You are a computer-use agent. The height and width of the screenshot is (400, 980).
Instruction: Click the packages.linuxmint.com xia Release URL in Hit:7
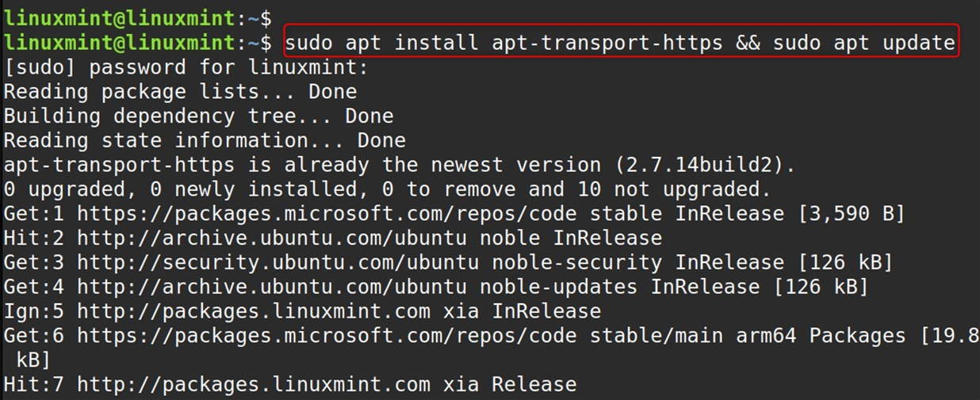pos(284,386)
